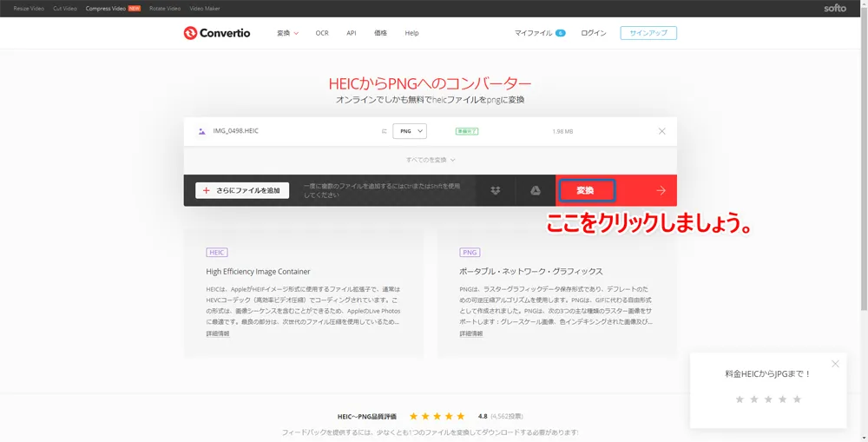Click the IMG_0498.HEIC file name
Image resolution: width=868 pixels, height=442 pixels.
(x=236, y=131)
